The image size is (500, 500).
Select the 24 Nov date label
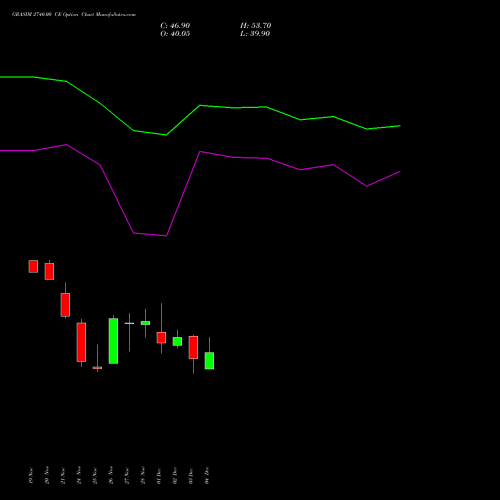point(79,475)
